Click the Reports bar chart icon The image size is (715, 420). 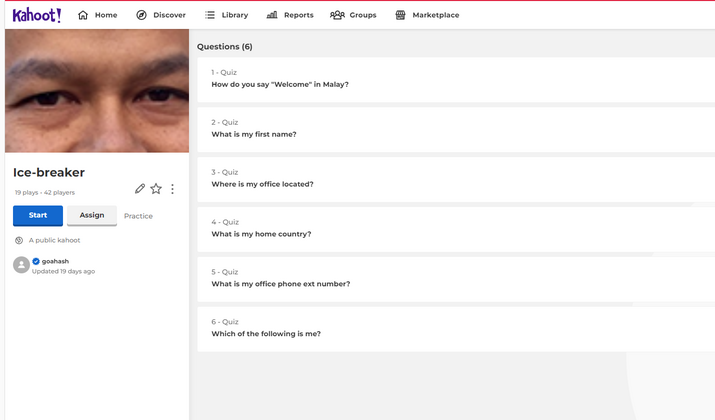click(272, 15)
